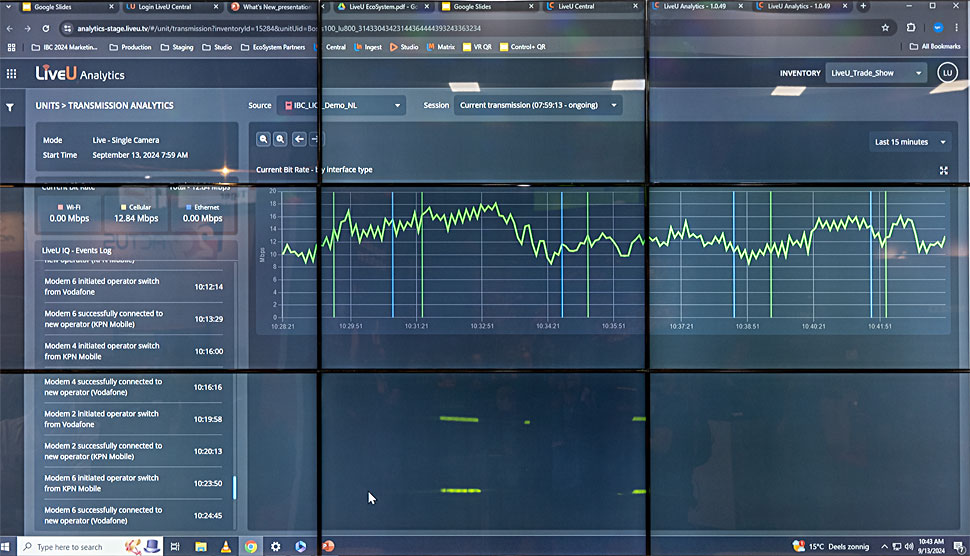Expand the Last 15 minutes time range dropdown

tap(909, 142)
